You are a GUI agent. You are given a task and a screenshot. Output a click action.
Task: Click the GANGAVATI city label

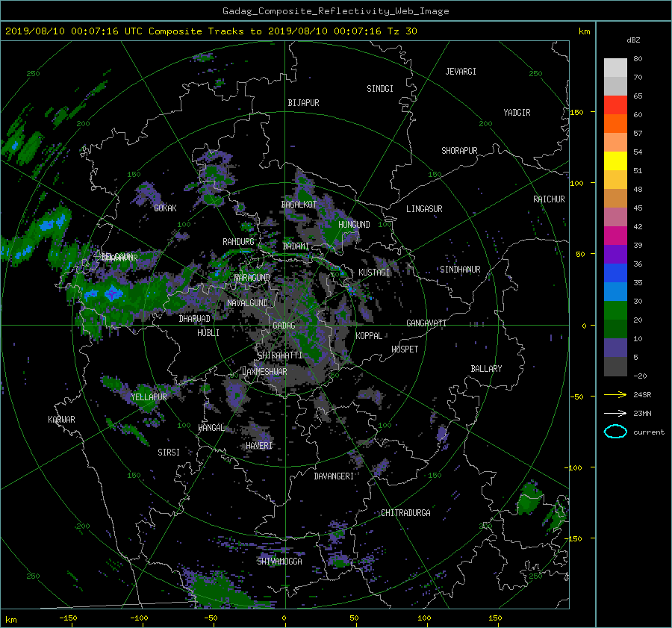pos(426,323)
